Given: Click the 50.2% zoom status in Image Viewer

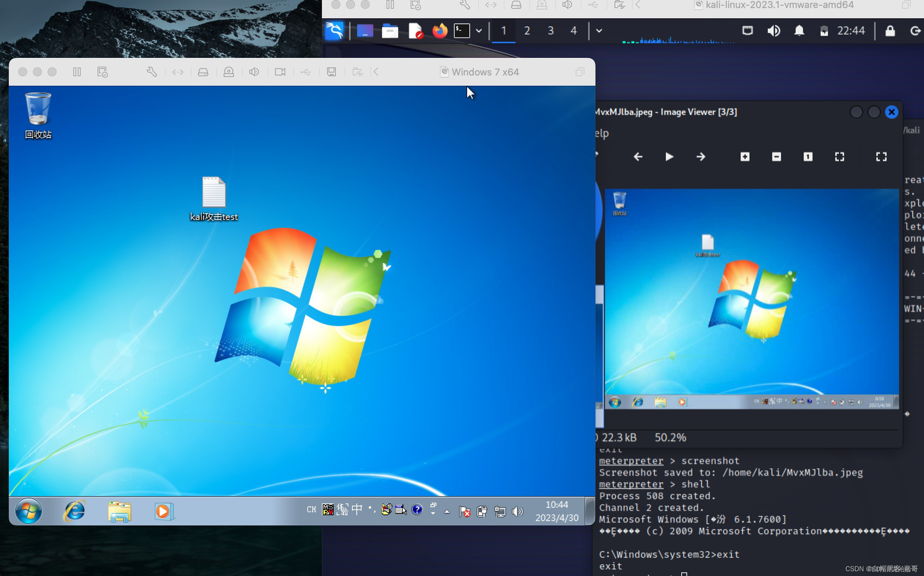Looking at the screenshot, I should [x=670, y=437].
